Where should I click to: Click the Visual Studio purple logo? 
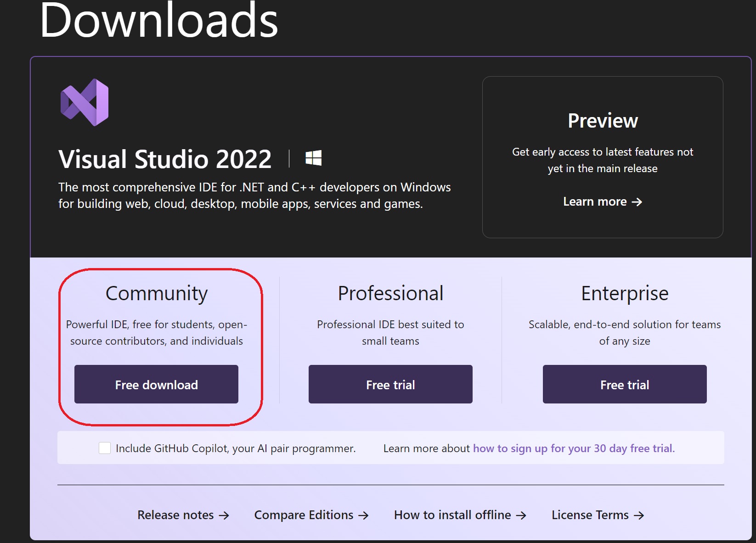coord(85,102)
